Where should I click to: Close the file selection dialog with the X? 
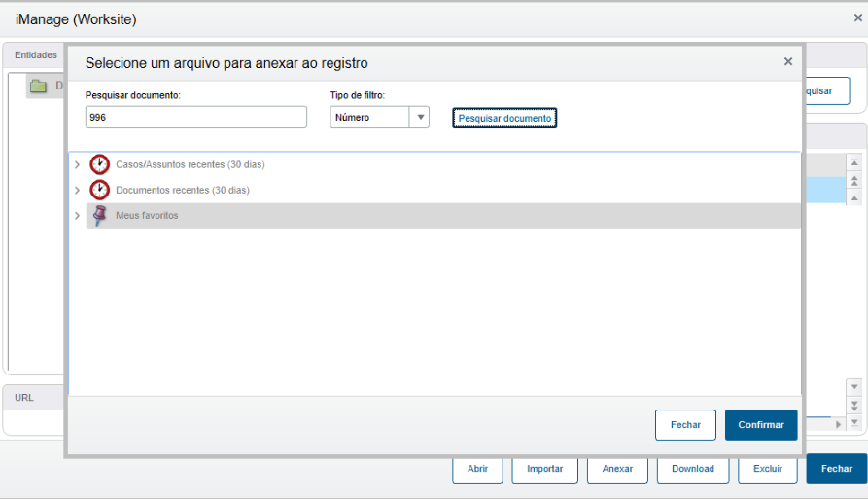[x=788, y=62]
